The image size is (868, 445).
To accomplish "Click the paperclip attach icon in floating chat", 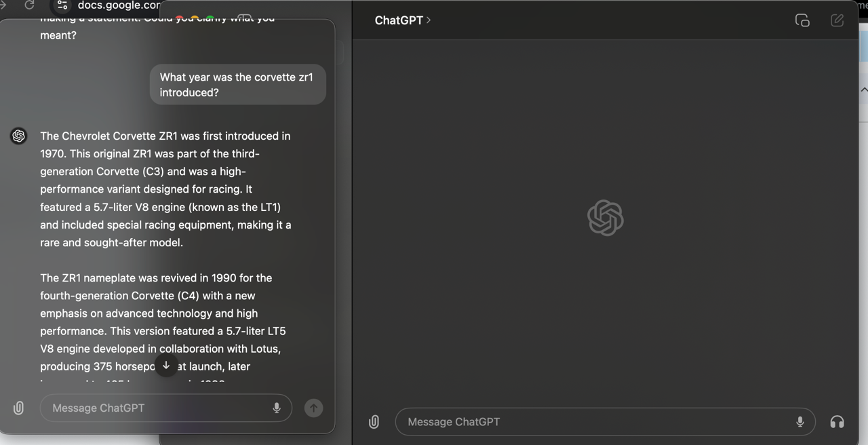I will point(19,408).
